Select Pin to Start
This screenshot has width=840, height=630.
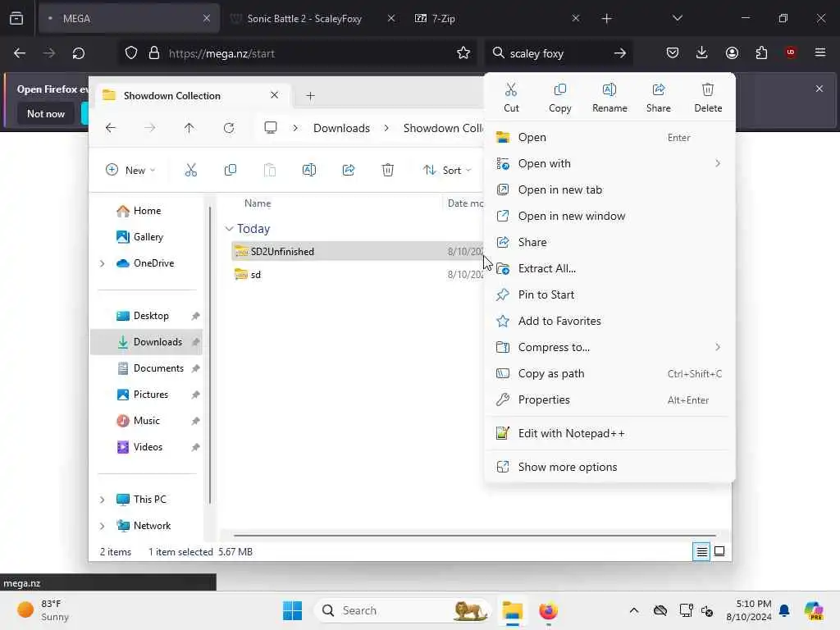click(x=609, y=294)
